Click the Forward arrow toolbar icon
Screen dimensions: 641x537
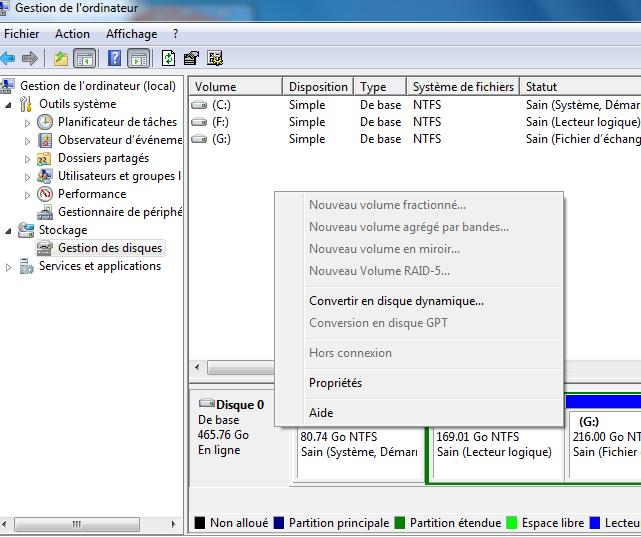30,58
